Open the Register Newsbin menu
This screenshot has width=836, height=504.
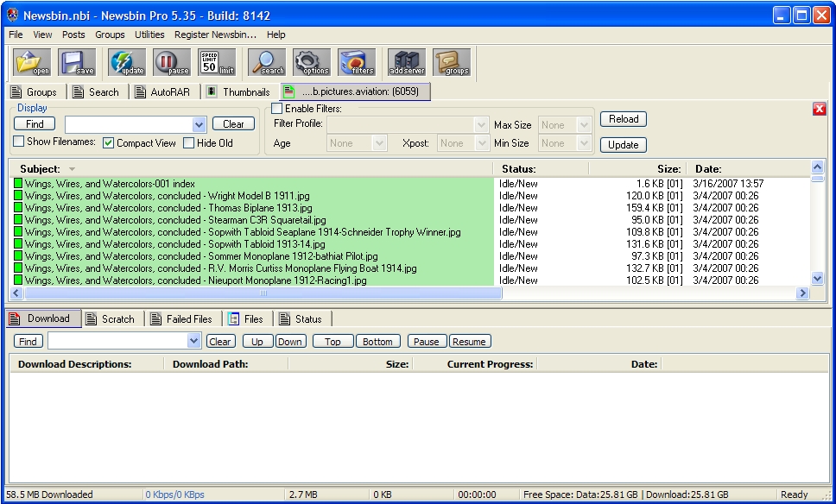215,35
